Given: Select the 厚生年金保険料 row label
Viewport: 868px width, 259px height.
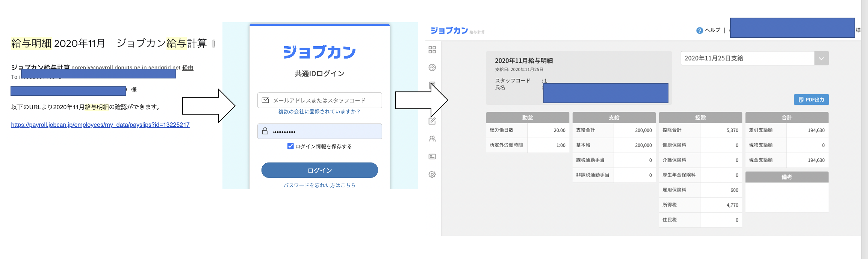Looking at the screenshot, I should point(679,175).
